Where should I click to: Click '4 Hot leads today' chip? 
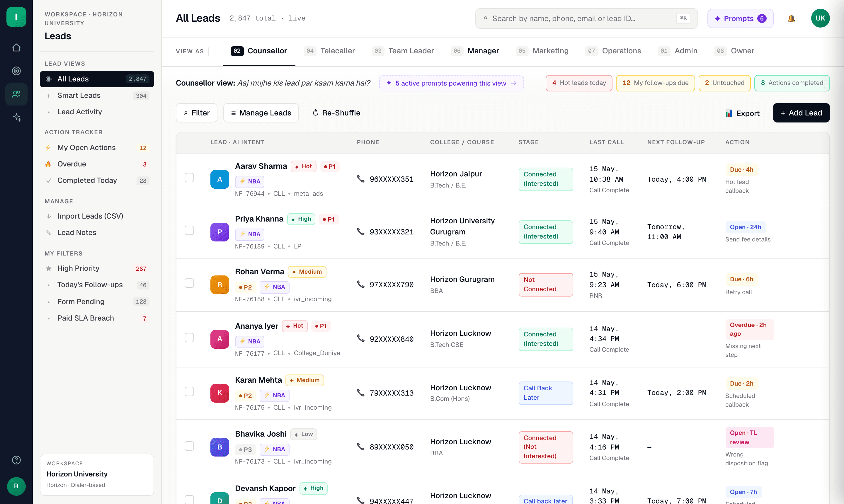[579, 83]
